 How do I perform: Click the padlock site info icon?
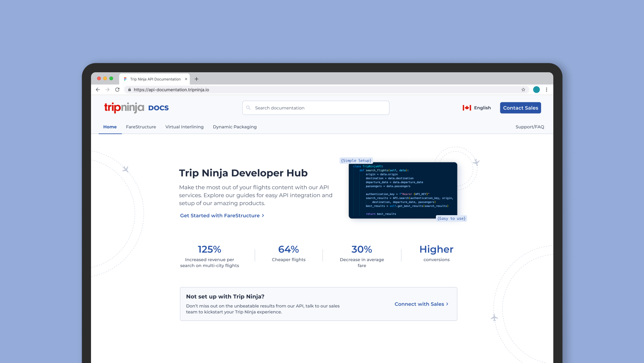point(129,90)
